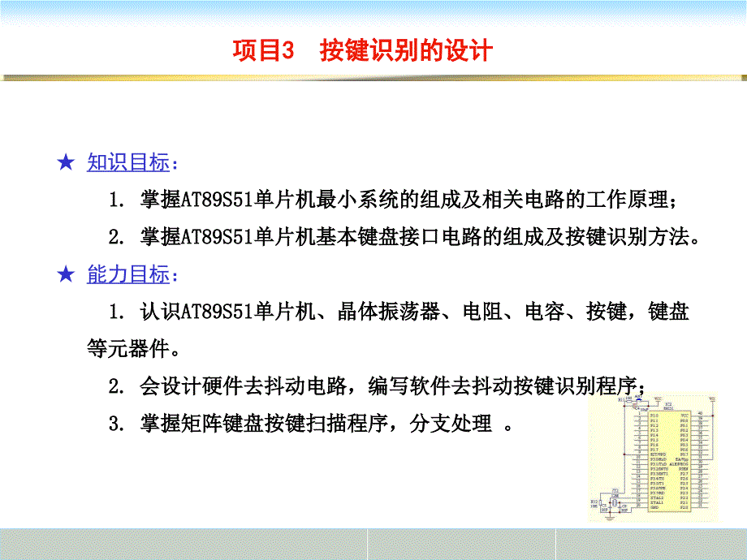747x560 pixels.
Task: Click the star bullet beside 能力目标
Action: tap(67, 275)
